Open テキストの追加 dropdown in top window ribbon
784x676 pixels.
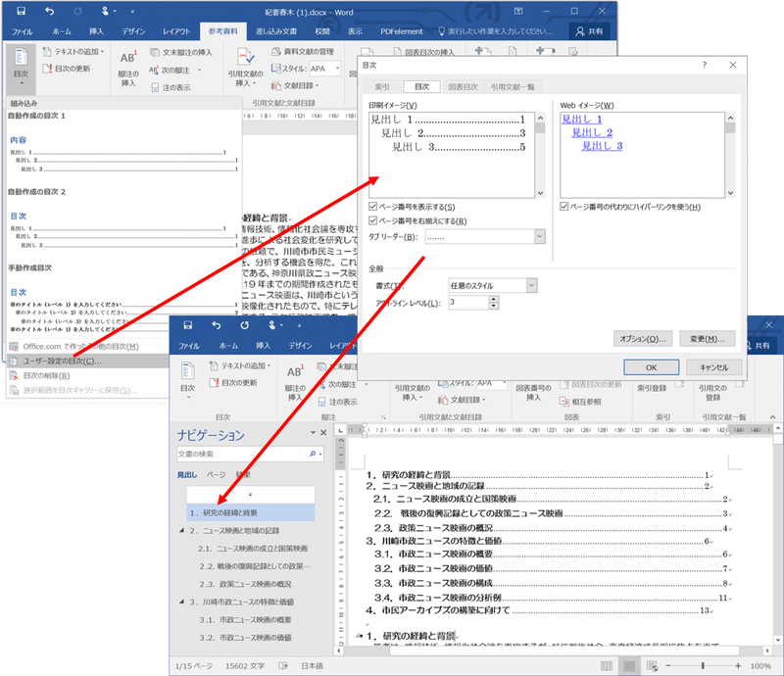(x=73, y=52)
